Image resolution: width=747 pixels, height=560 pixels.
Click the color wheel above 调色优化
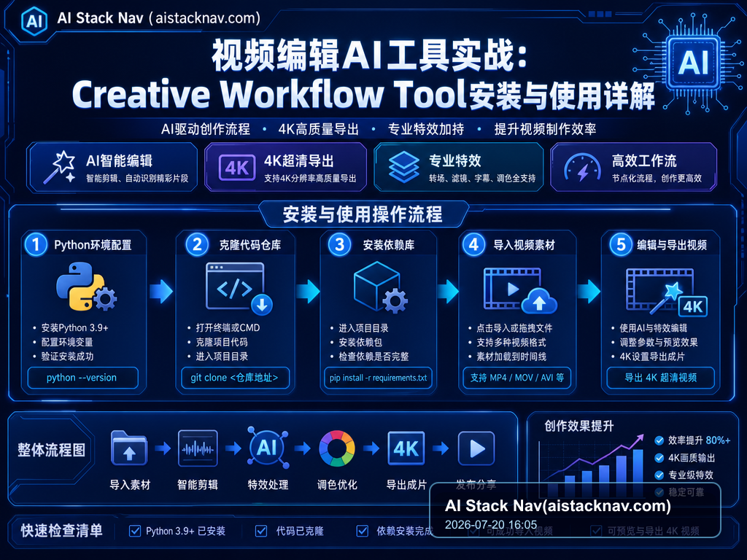pos(337,448)
